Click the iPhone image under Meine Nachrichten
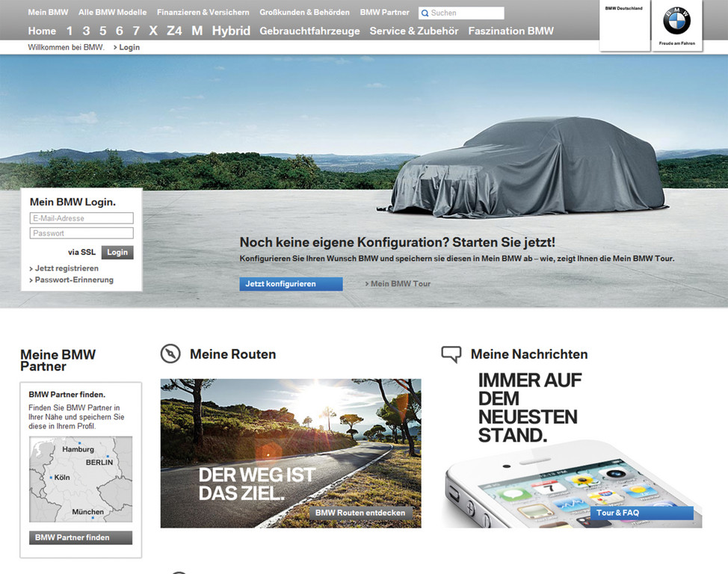The width and height of the screenshot is (728, 574). click(x=571, y=485)
